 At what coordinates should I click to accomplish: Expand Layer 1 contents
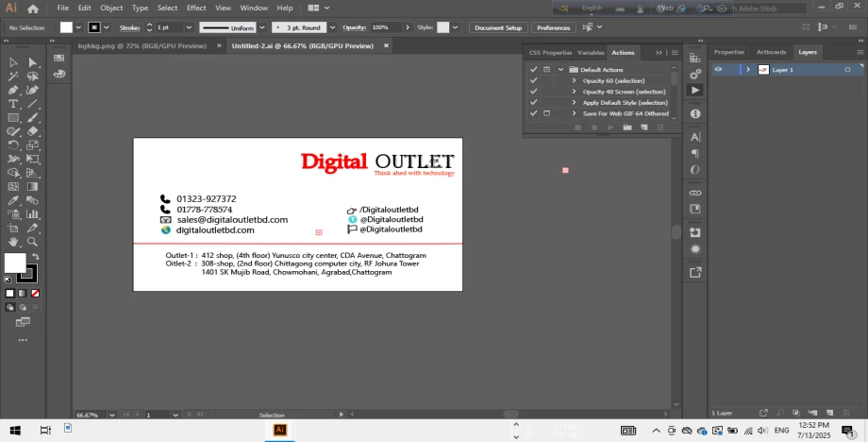point(748,70)
